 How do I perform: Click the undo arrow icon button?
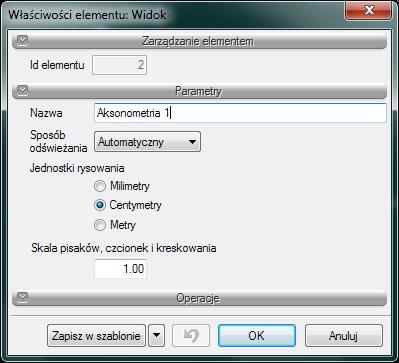tap(191, 336)
